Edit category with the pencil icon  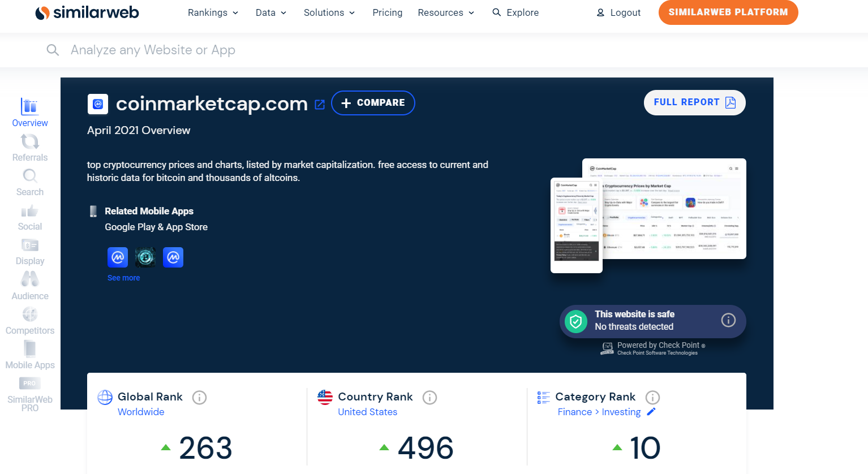coord(651,412)
